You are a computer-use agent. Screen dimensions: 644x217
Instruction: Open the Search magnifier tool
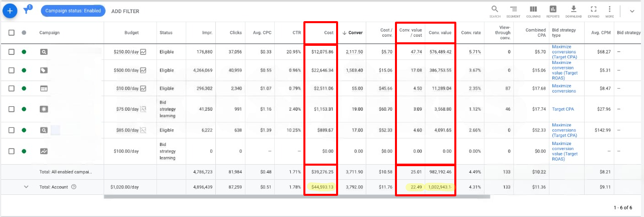click(495, 9)
